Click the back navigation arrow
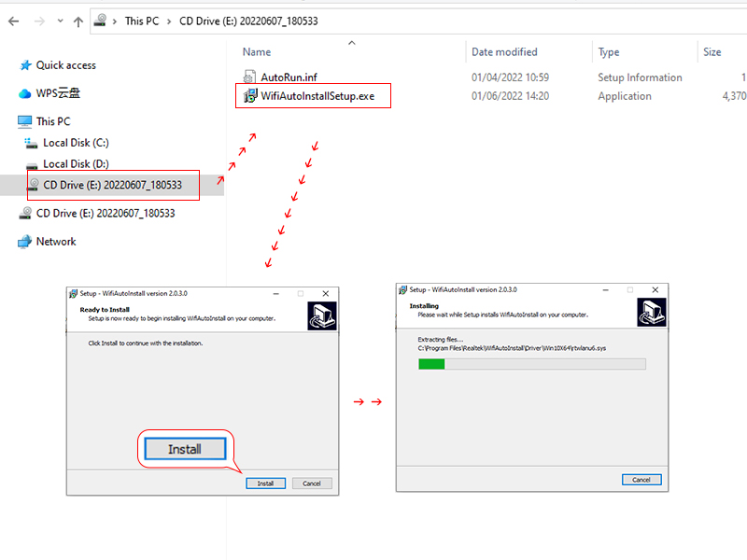747x560 pixels. [x=12, y=21]
